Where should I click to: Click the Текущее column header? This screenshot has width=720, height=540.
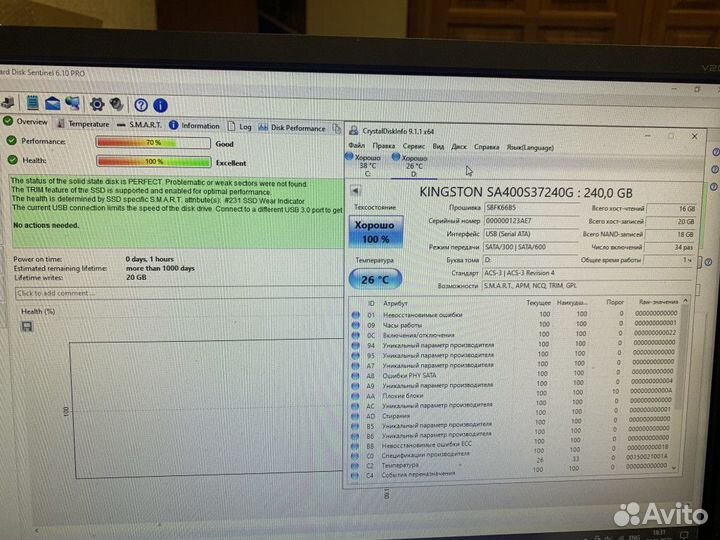pyautogui.click(x=539, y=303)
